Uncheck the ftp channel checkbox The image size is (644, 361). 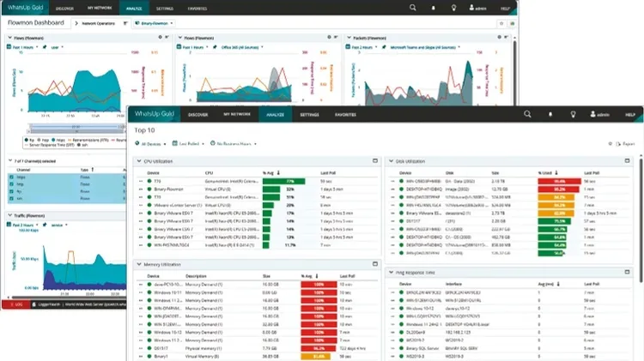coord(11,191)
